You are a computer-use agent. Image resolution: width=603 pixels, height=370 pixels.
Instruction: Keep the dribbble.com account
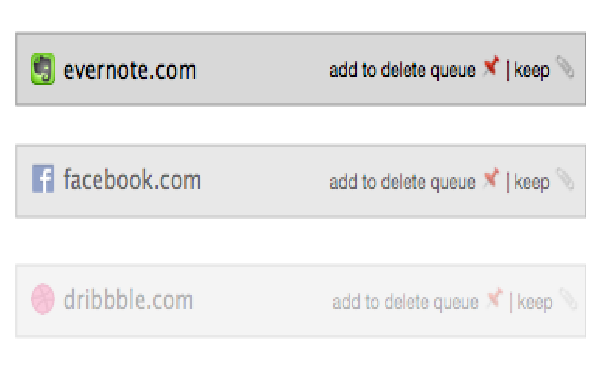(535, 302)
